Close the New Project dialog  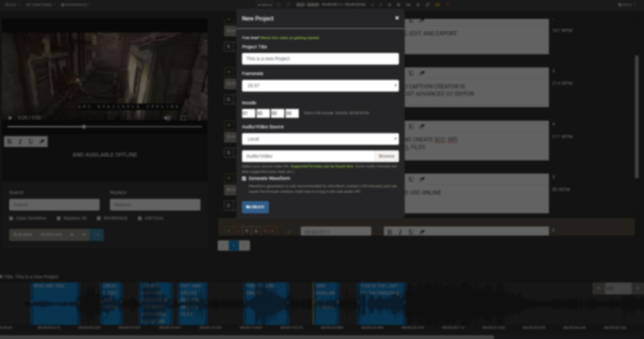click(397, 18)
